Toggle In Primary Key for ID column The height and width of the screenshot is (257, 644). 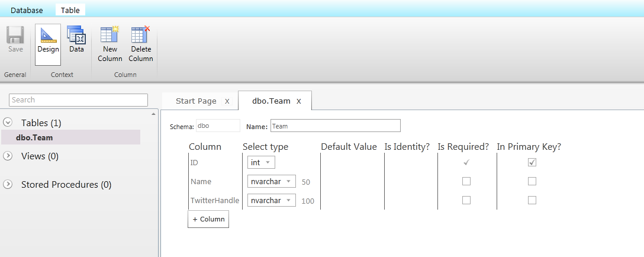point(532,162)
